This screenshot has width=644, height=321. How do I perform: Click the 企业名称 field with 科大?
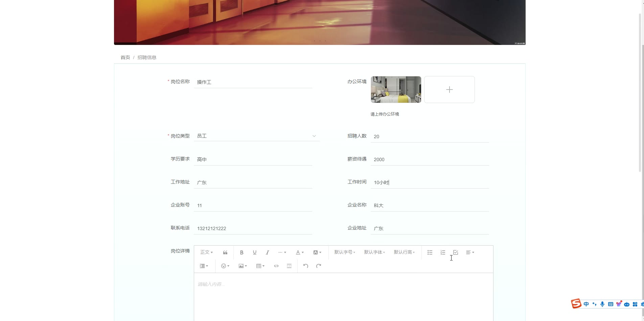point(430,205)
